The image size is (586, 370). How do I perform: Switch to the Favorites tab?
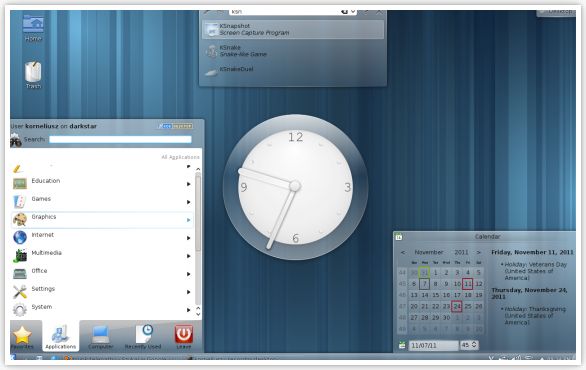tap(22, 336)
